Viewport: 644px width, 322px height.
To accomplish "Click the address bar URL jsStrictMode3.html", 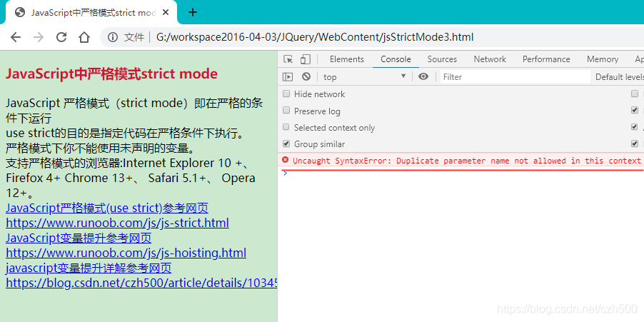I will point(315,37).
